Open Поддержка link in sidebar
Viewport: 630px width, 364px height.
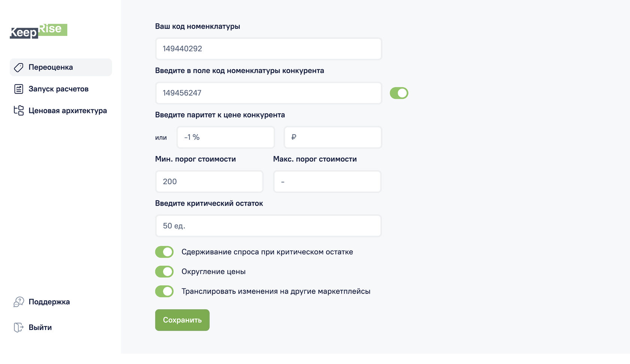49,302
